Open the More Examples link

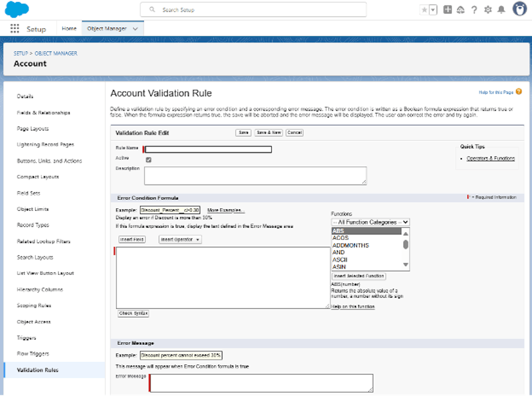(x=226, y=210)
